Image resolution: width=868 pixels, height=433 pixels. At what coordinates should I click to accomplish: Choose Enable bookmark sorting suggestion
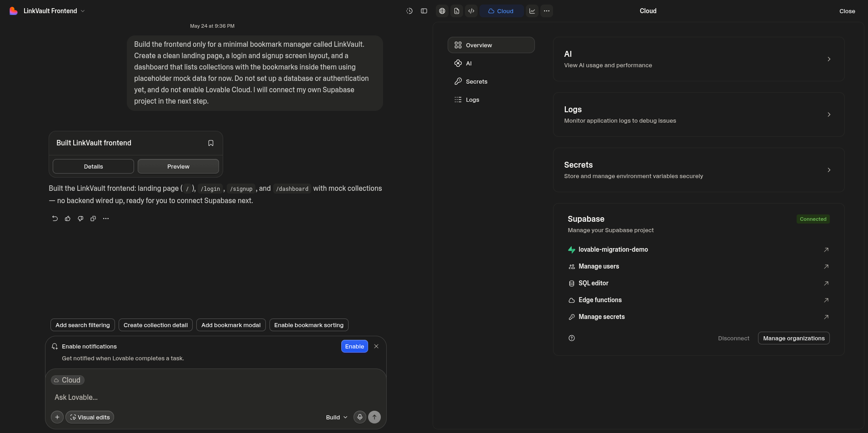pos(309,325)
